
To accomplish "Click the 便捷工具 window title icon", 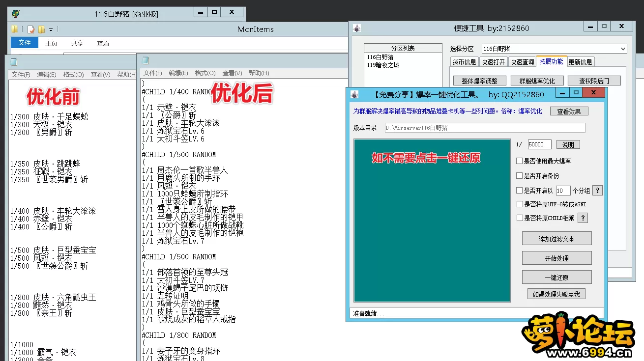I will click(x=357, y=28).
